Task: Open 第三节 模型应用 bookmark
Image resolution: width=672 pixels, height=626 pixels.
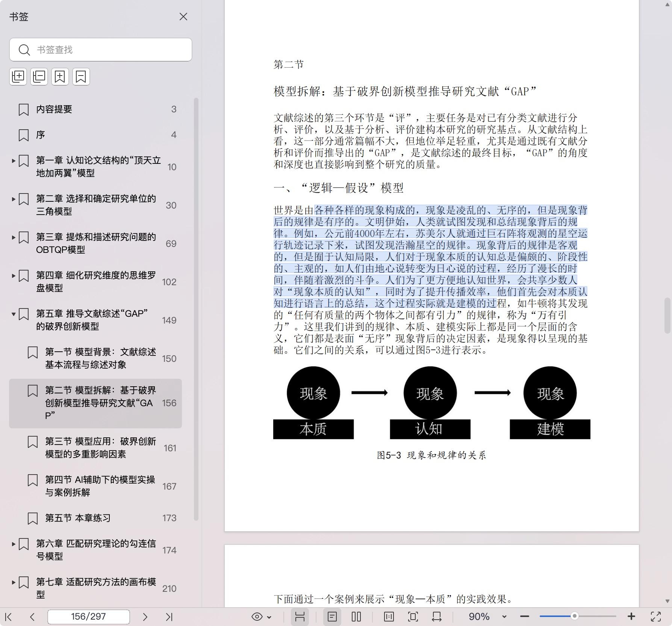Action: pyautogui.click(x=95, y=448)
